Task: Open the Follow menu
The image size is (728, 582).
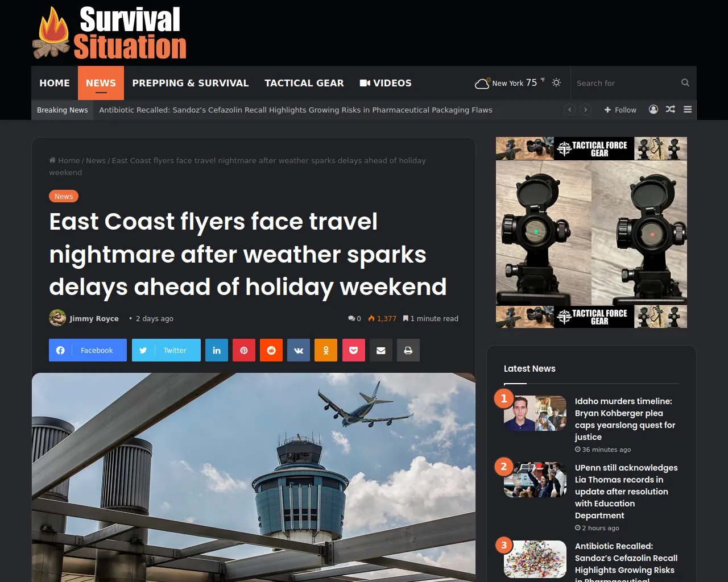Action: [x=621, y=110]
